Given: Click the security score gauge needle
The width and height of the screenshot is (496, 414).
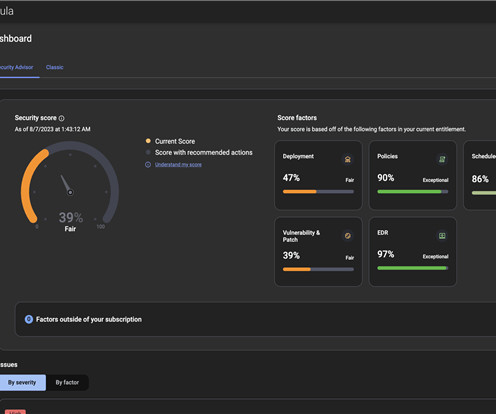Looking at the screenshot, I should (x=66, y=184).
